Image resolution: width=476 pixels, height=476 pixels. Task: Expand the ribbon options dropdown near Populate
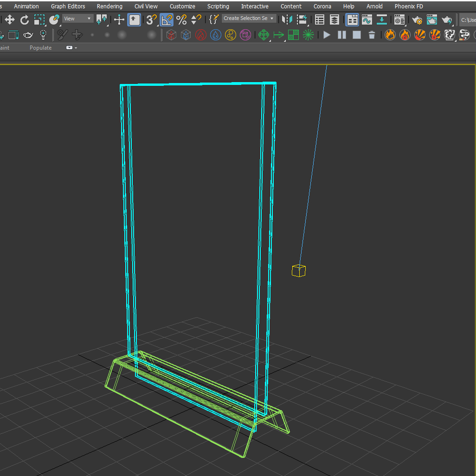tap(71, 48)
